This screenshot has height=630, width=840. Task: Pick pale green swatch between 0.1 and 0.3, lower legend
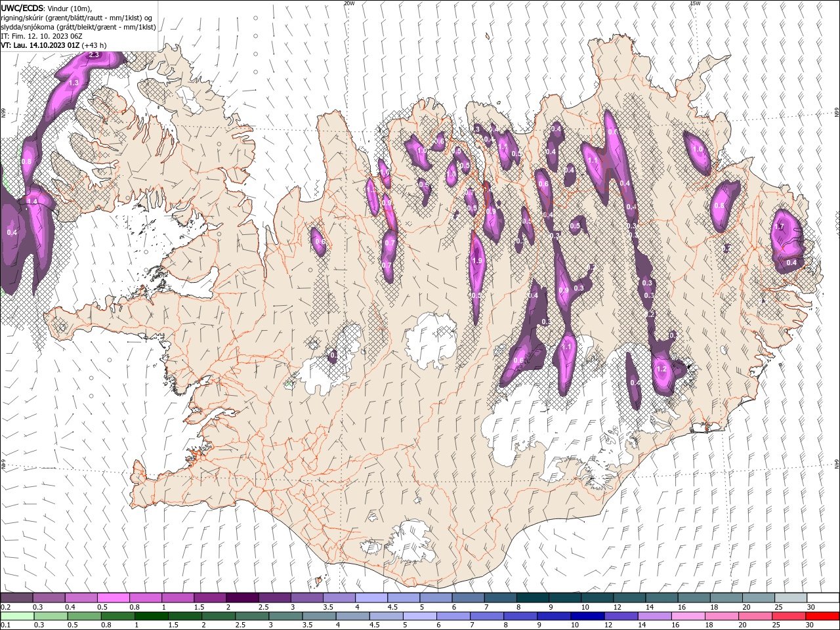tap(16, 616)
